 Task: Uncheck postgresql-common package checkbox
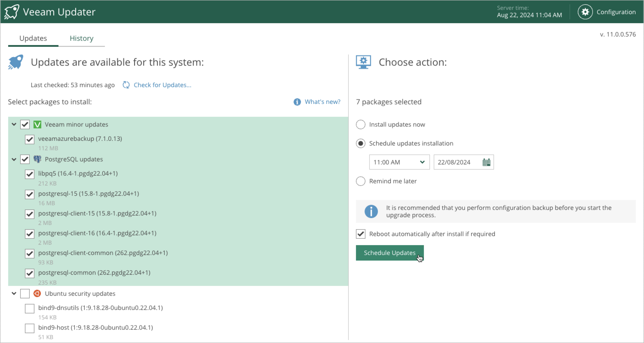pyautogui.click(x=29, y=273)
